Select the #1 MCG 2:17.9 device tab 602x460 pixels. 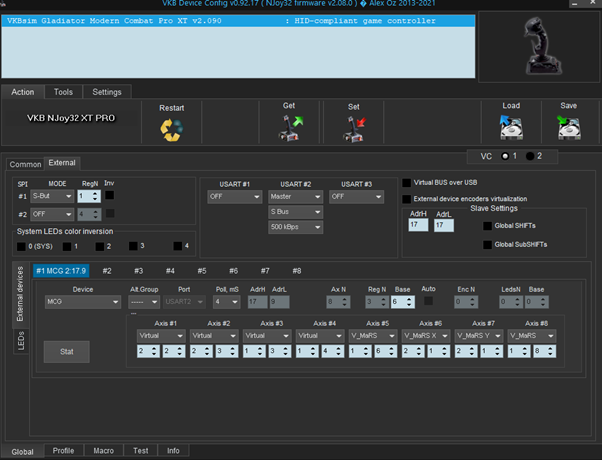(61, 271)
